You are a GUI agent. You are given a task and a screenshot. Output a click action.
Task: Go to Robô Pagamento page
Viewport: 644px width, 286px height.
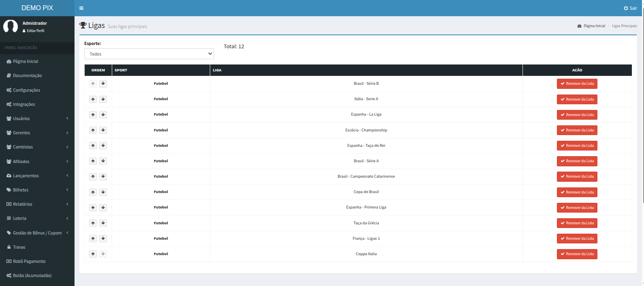click(x=29, y=261)
